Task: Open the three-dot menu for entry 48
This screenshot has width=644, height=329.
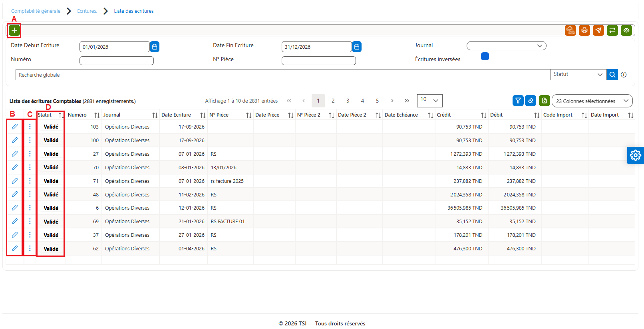Action: (30, 194)
